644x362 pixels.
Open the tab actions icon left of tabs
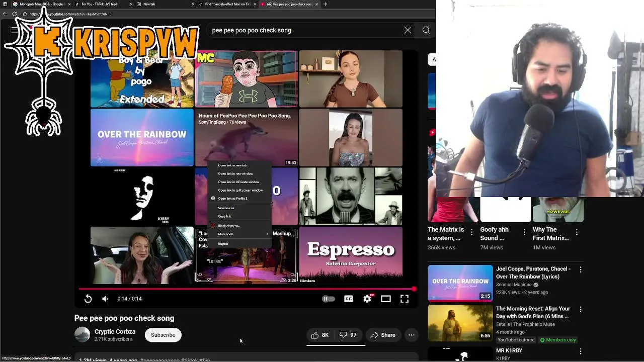pos(5,4)
